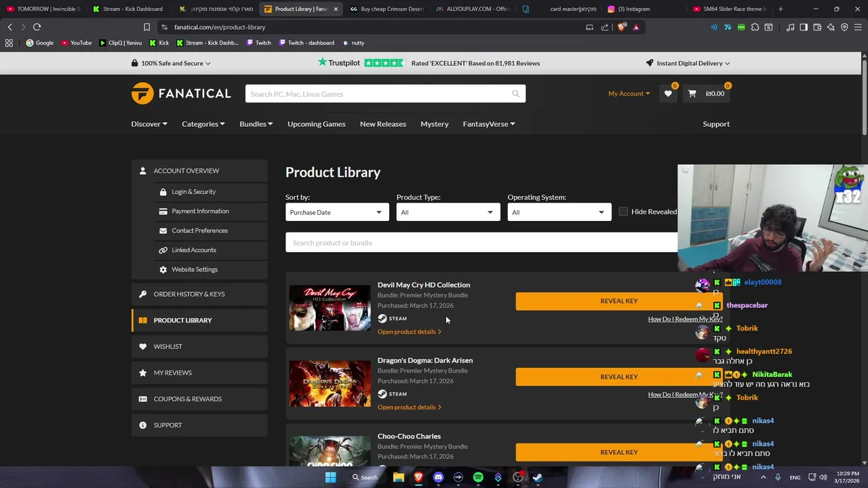Screen dimensions: 868x488
Task: Expand Instant Digital Delivery info
Action: point(688,63)
